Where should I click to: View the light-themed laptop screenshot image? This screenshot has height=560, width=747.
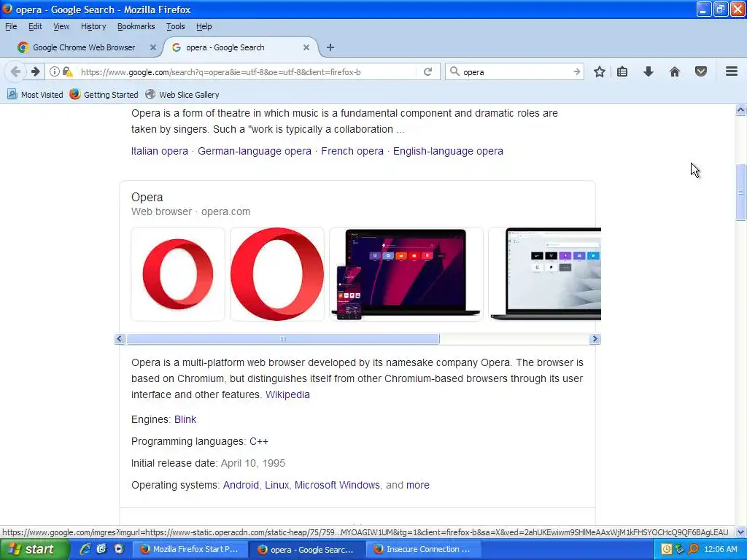(545, 274)
